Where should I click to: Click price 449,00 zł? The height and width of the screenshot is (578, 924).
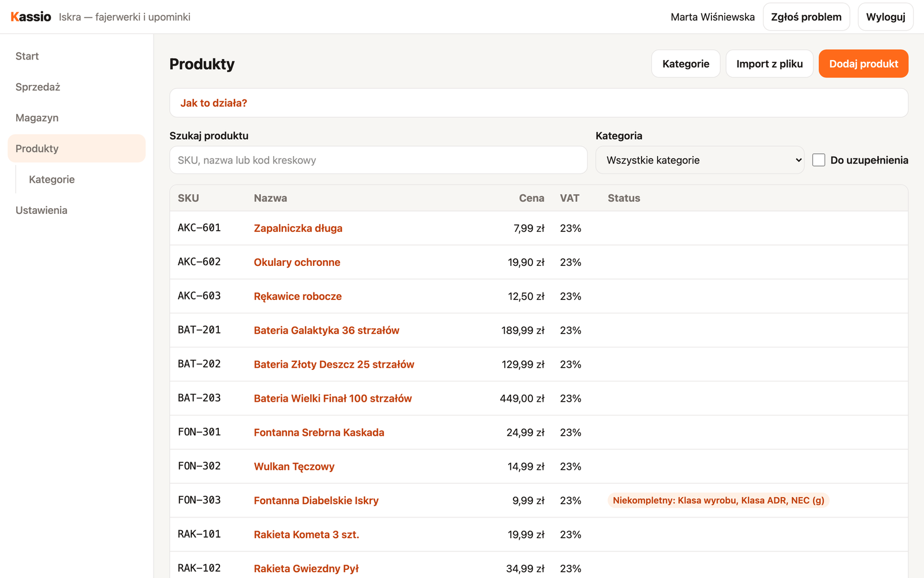click(522, 399)
